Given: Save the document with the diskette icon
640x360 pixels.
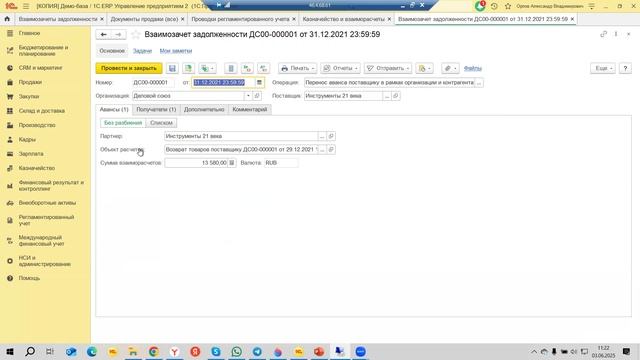Looking at the screenshot, I should [172, 68].
